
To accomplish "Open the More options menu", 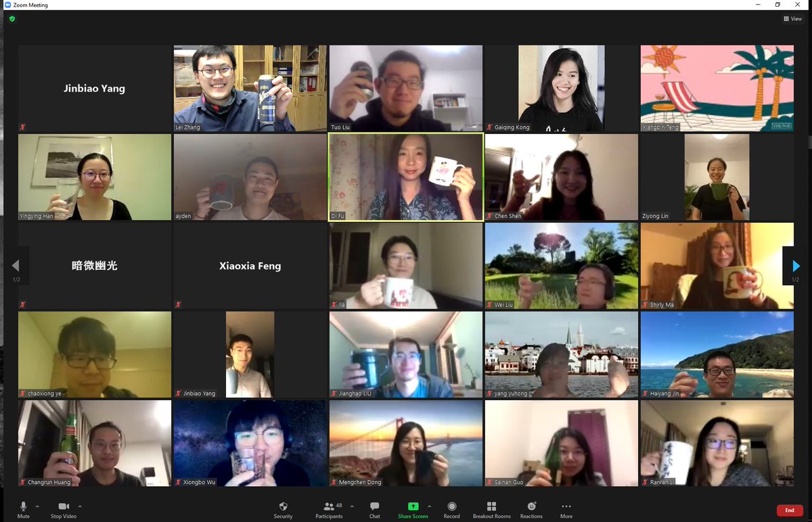I will (x=566, y=509).
